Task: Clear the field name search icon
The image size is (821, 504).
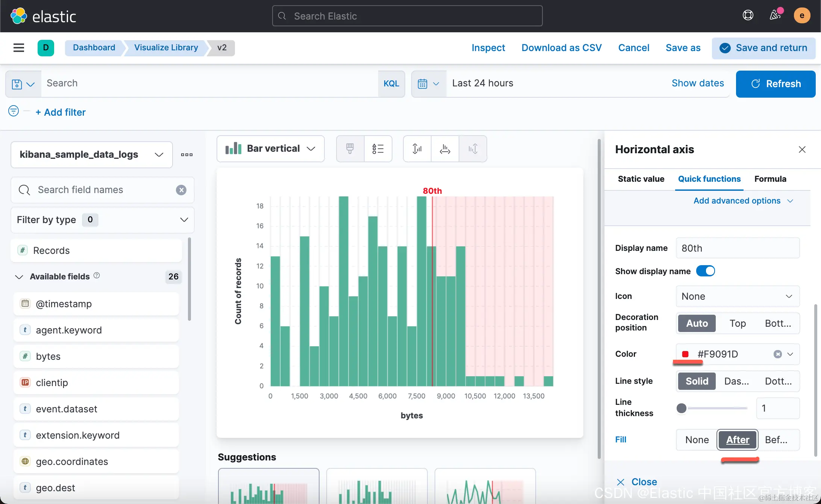Action: [181, 190]
